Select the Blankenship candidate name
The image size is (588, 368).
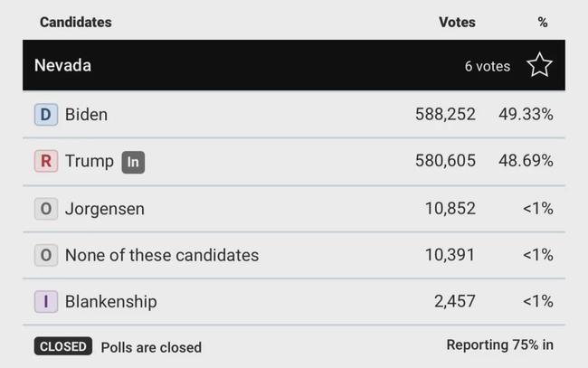110,302
